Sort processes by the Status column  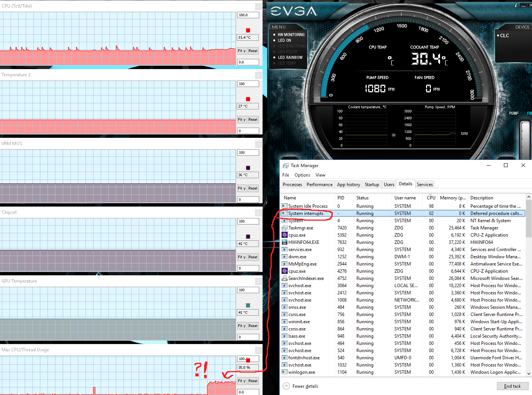pyautogui.click(x=373, y=198)
